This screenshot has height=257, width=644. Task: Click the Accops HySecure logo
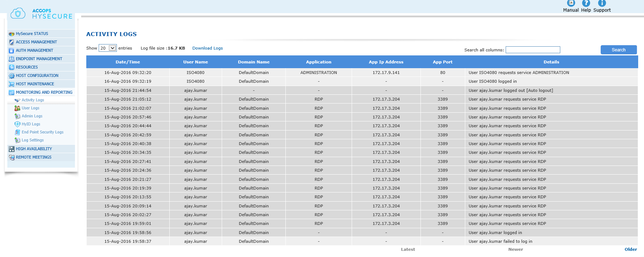click(x=42, y=13)
